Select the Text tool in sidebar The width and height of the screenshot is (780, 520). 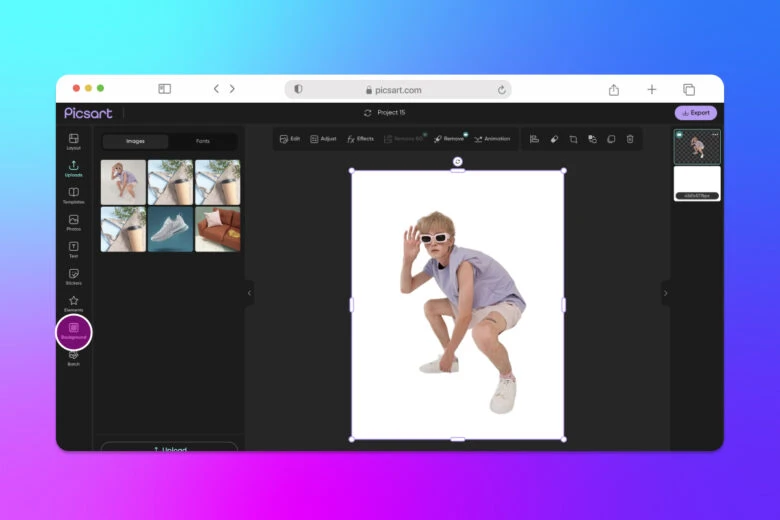pos(73,249)
